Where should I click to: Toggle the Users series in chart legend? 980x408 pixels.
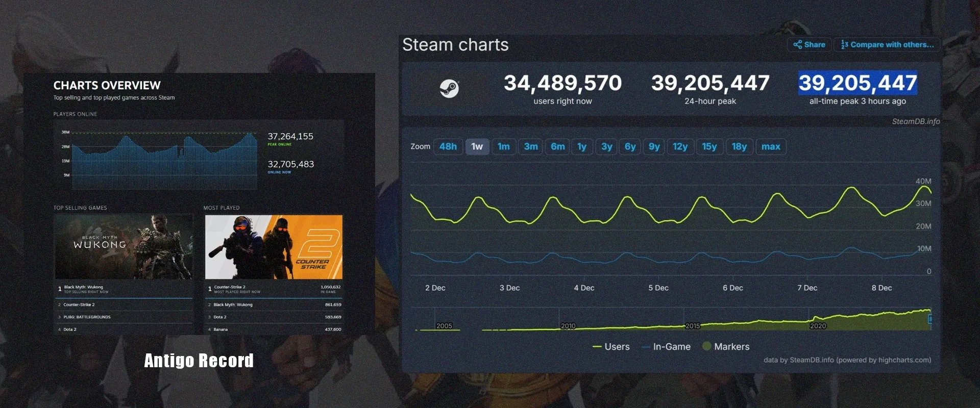(x=611, y=346)
